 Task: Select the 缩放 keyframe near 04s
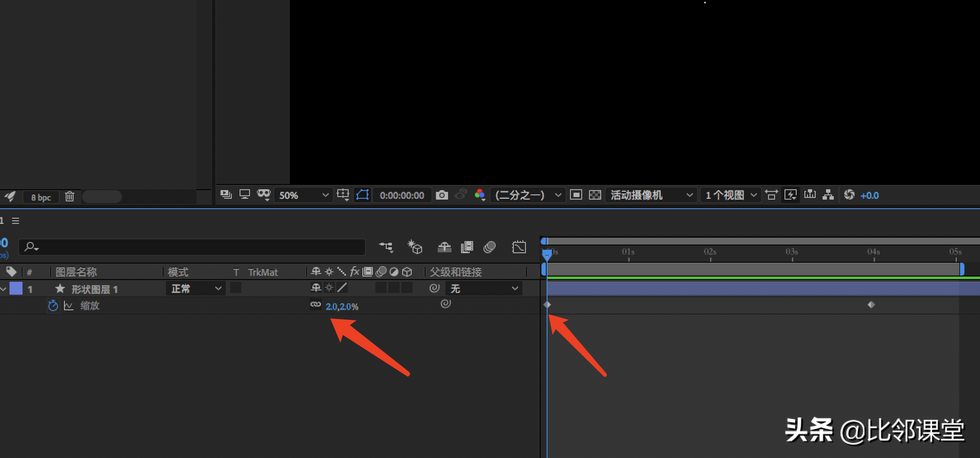coord(871,305)
